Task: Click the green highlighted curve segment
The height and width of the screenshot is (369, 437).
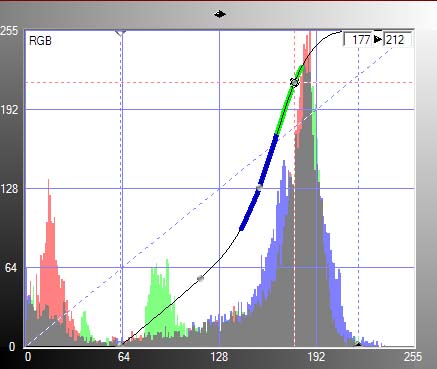Action: pyautogui.click(x=289, y=101)
